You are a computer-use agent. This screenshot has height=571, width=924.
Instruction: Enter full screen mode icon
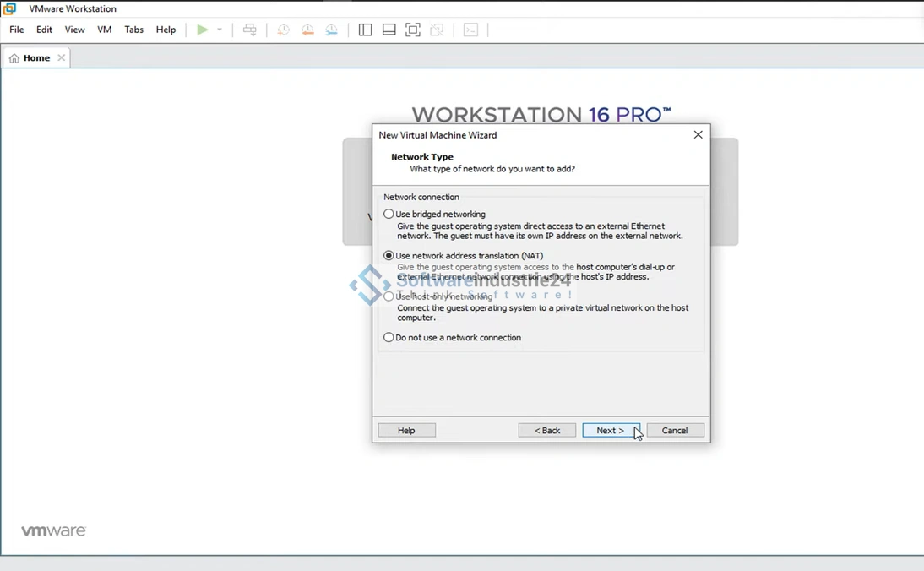(x=413, y=30)
